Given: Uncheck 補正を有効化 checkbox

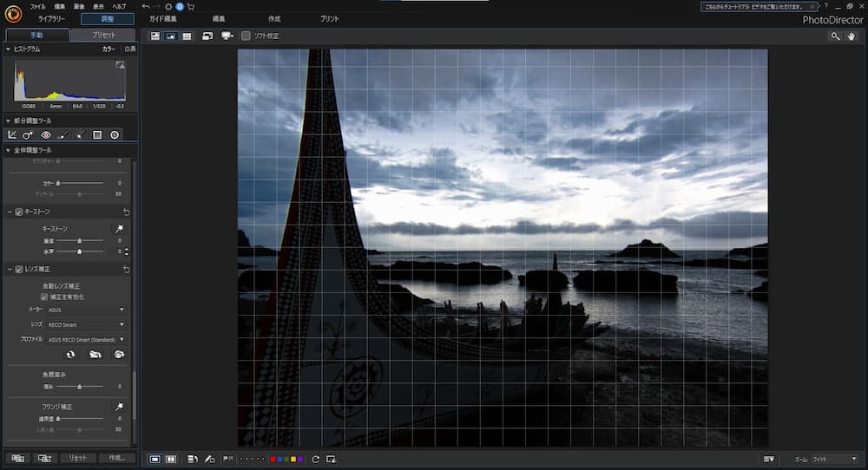Looking at the screenshot, I should point(44,297).
